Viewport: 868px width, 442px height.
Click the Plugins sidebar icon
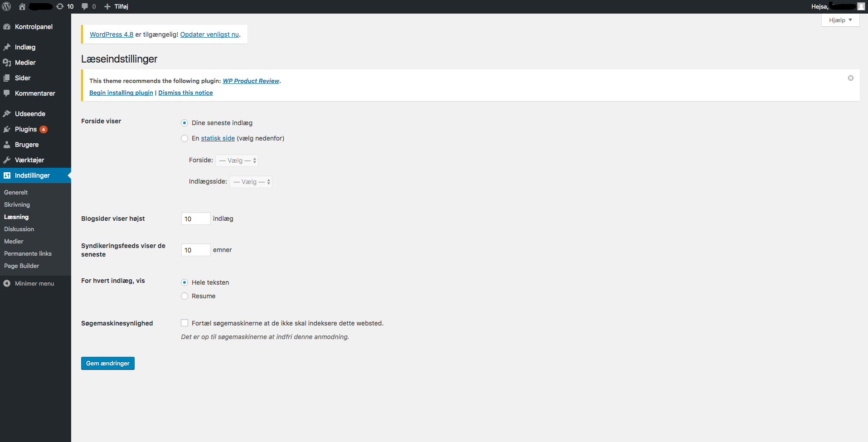click(7, 129)
